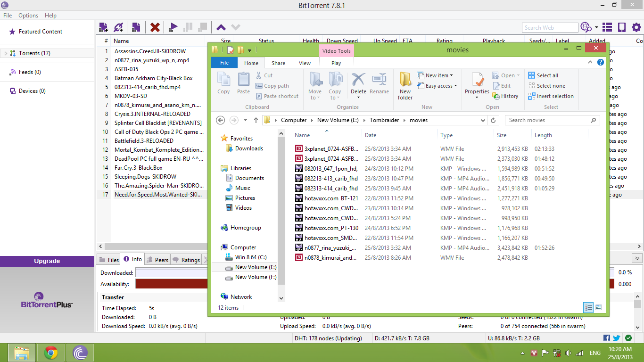
Task: Switch to Details view icon in Explorer
Action: pos(588,307)
